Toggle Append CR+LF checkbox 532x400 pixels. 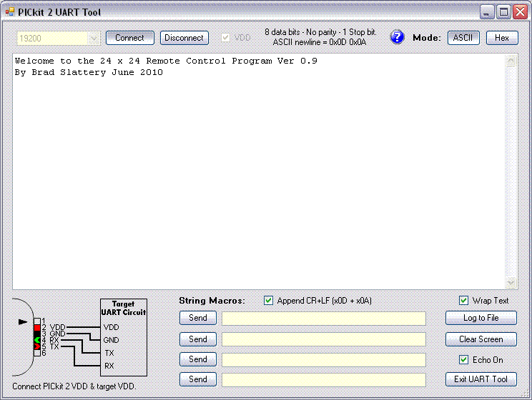tap(268, 300)
